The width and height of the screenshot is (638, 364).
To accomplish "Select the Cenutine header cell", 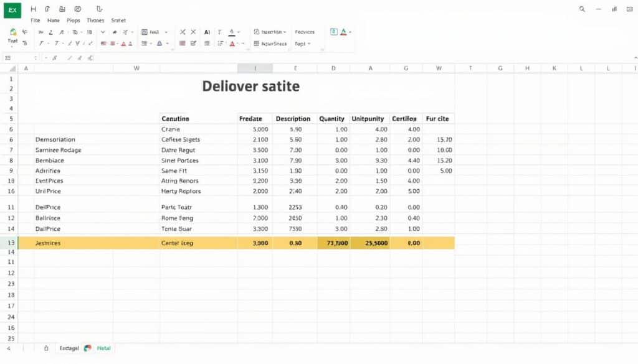I will coord(199,119).
